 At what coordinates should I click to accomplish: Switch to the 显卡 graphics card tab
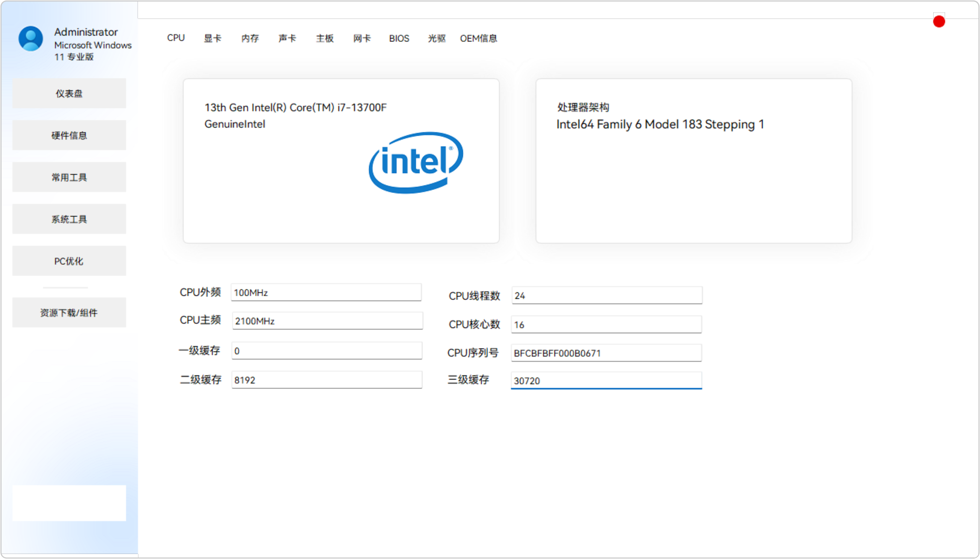point(212,38)
